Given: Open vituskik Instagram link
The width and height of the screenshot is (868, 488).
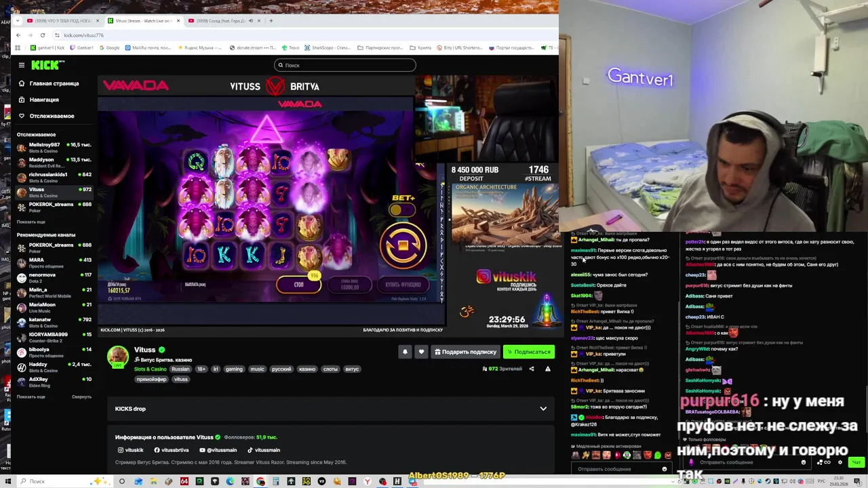Looking at the screenshot, I should pyautogui.click(x=131, y=450).
